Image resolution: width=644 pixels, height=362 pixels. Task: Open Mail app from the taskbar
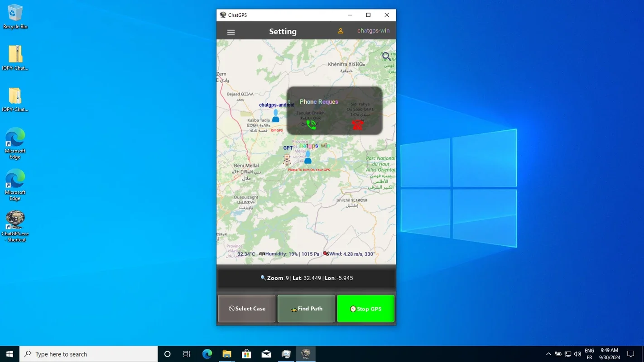click(x=266, y=354)
